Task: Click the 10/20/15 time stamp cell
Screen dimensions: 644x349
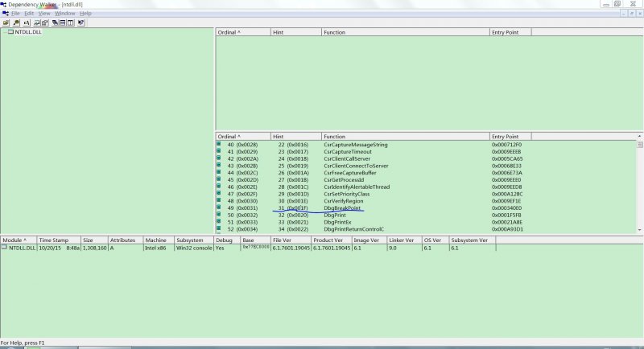Action: tap(59, 248)
